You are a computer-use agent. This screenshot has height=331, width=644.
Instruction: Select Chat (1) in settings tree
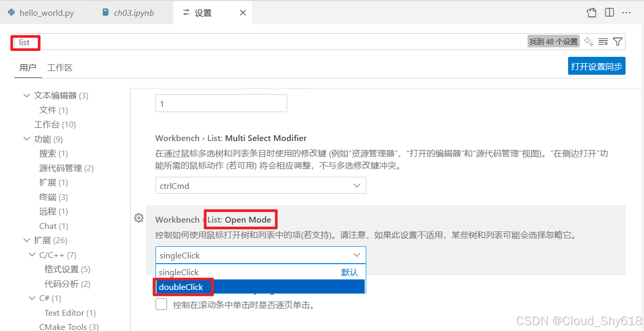point(54,226)
